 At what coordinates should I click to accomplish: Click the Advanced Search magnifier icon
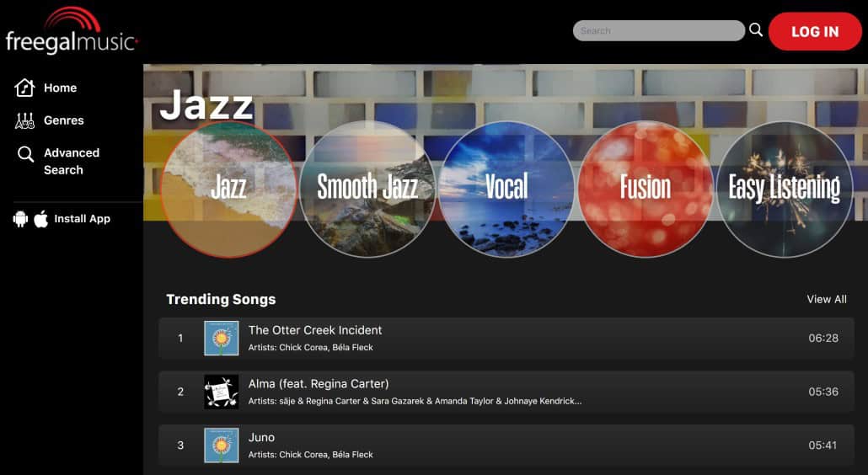click(26, 154)
